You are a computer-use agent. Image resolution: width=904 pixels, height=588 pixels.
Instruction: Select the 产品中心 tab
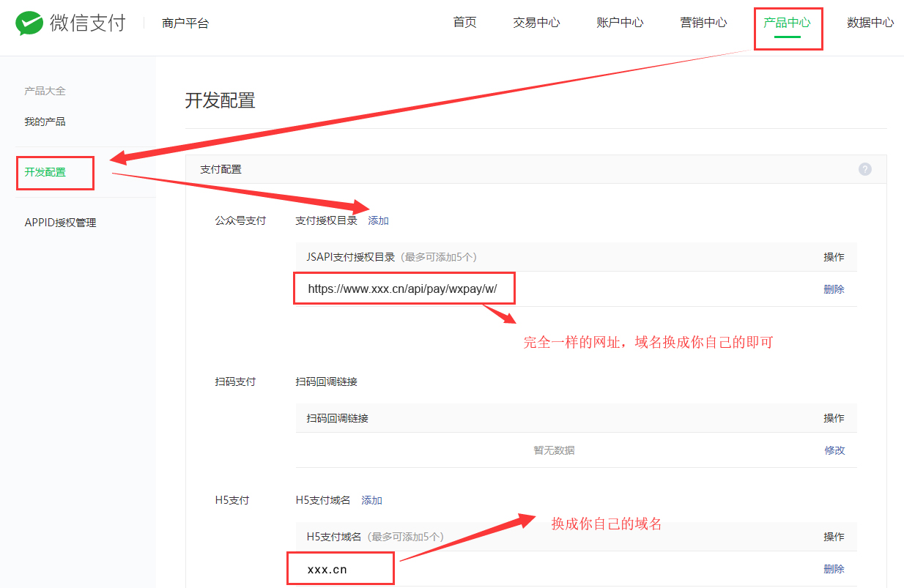pos(787,23)
